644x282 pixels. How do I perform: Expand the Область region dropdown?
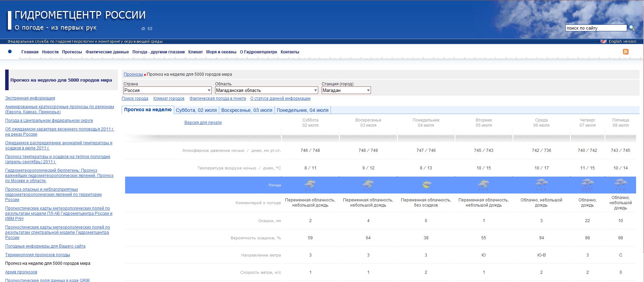pos(266,90)
